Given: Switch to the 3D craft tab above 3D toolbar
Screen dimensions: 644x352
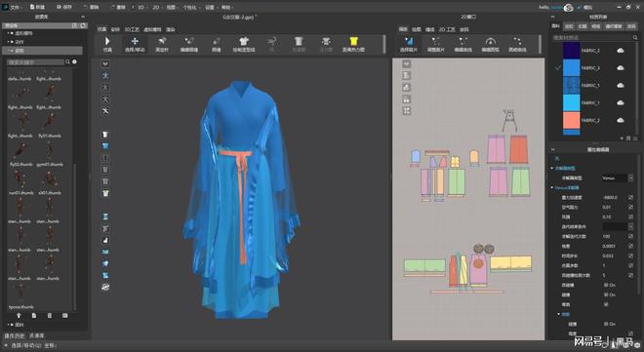Looking at the screenshot, I should click(x=132, y=29).
